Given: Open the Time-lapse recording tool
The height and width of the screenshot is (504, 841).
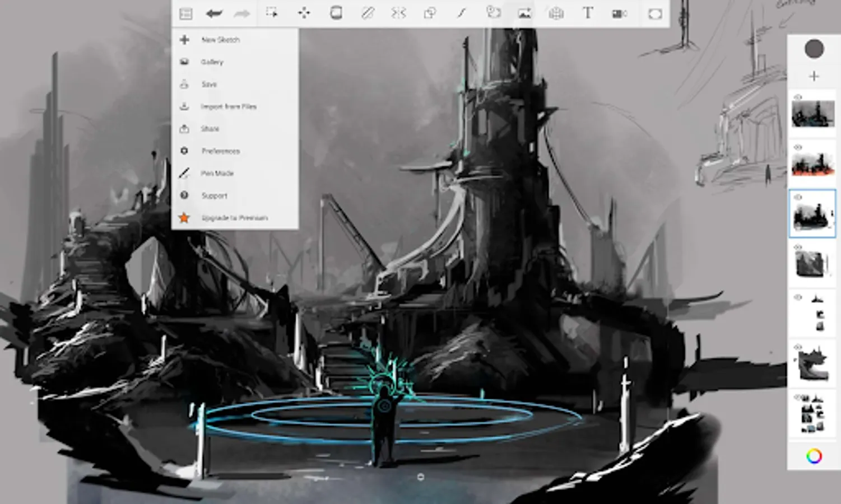Looking at the screenshot, I should [x=619, y=13].
